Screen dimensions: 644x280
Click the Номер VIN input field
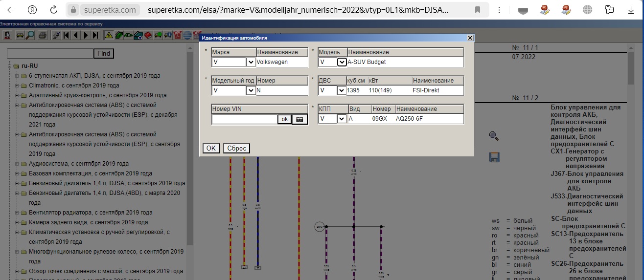tap(245, 119)
